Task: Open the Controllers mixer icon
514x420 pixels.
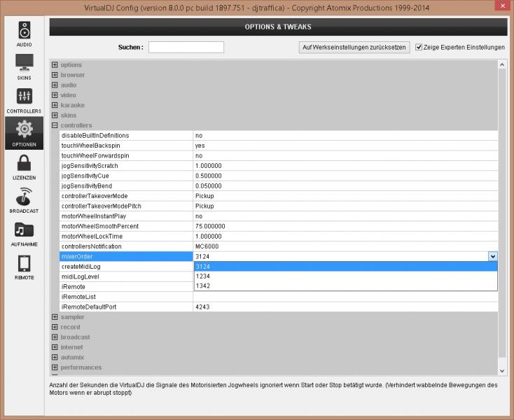Action: point(25,97)
